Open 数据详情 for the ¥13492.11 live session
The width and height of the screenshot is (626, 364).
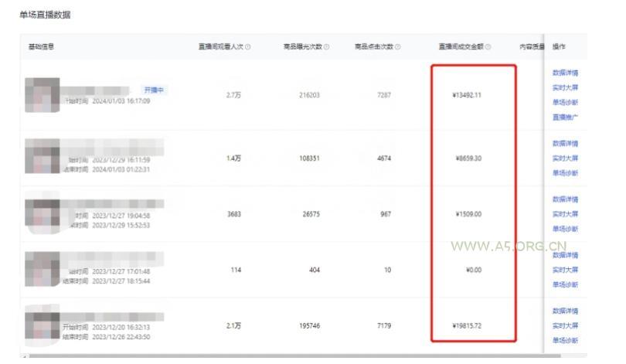pos(565,73)
